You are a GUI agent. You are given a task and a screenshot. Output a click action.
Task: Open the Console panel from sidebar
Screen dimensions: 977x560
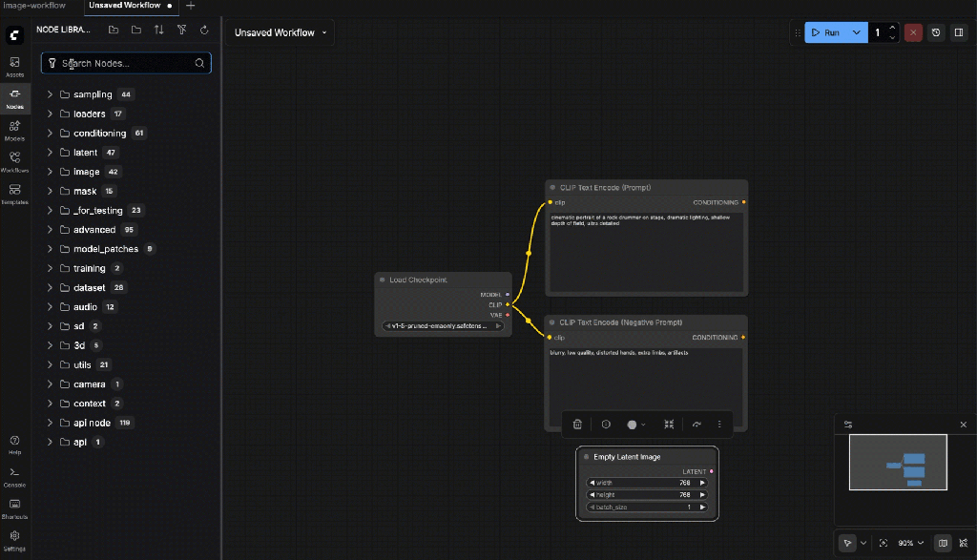pos(14,477)
